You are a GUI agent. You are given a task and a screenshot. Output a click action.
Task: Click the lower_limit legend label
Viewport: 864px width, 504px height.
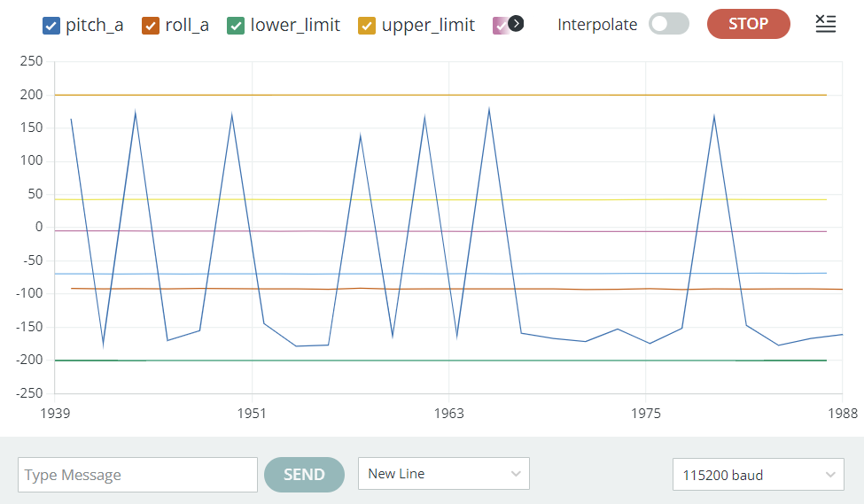coord(295,25)
